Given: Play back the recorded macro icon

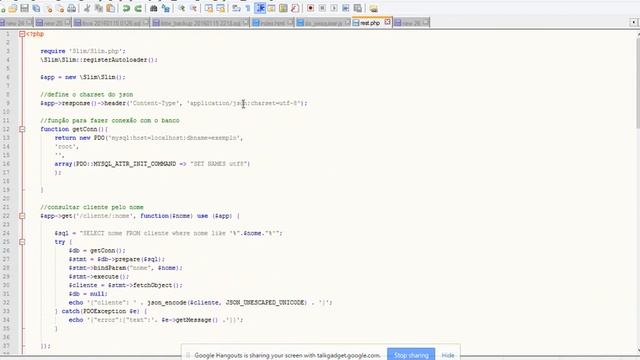Looking at the screenshot, I should pos(334,8).
